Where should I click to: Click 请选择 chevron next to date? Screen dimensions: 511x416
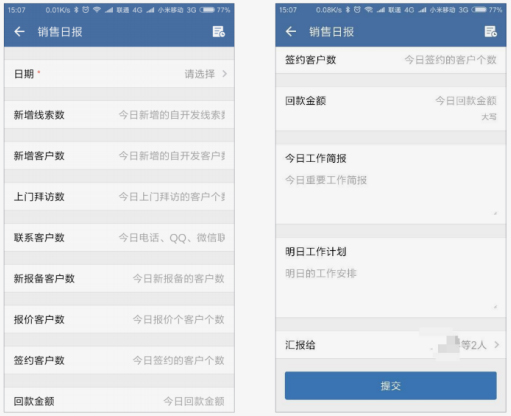(225, 74)
